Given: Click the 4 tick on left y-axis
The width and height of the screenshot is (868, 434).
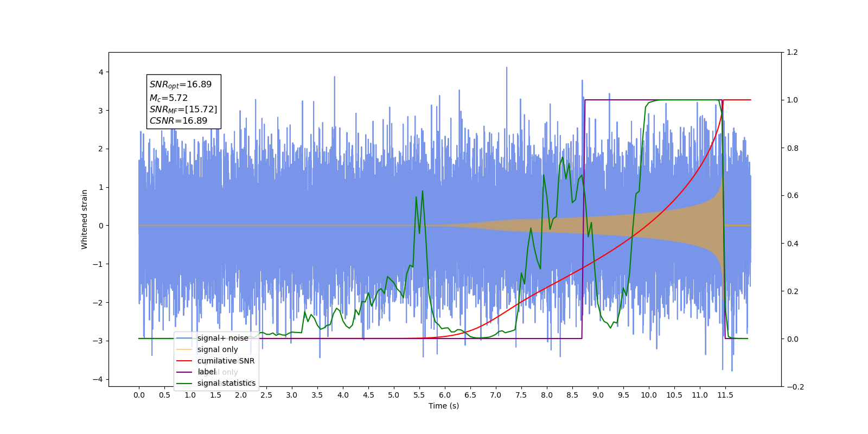Looking at the screenshot, I should tap(101, 72).
